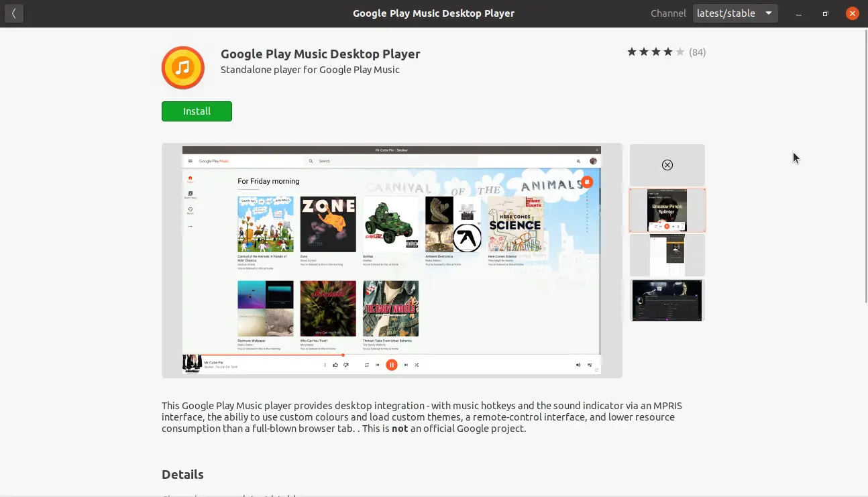Click the vertical scrollbar on the right edge

865,168
